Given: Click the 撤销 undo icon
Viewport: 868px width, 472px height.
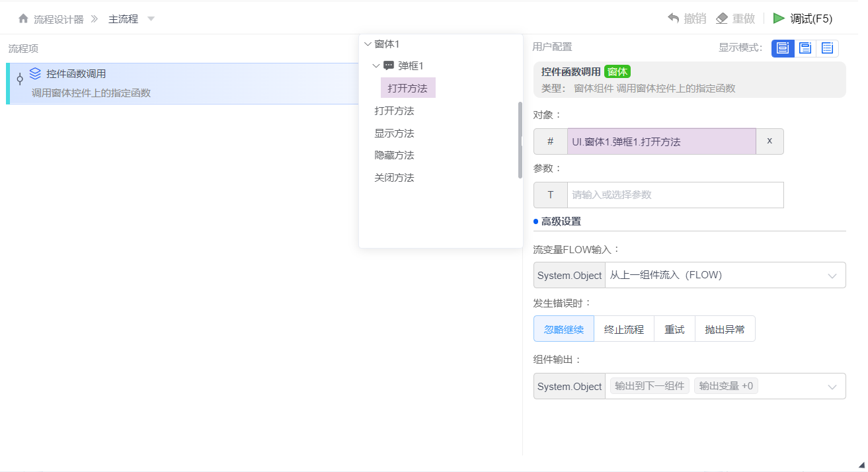Looking at the screenshot, I should 672,19.
